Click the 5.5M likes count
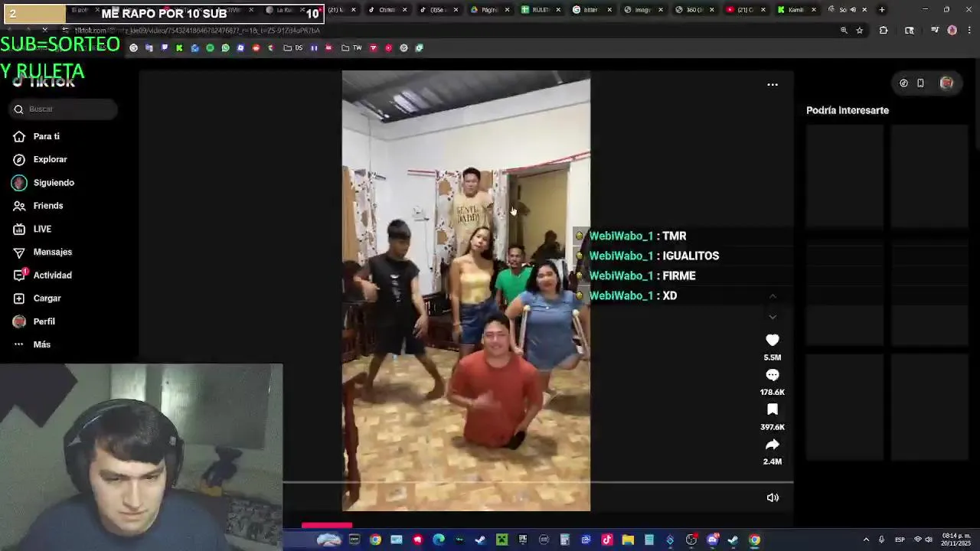The height and width of the screenshot is (551, 980). click(x=773, y=357)
